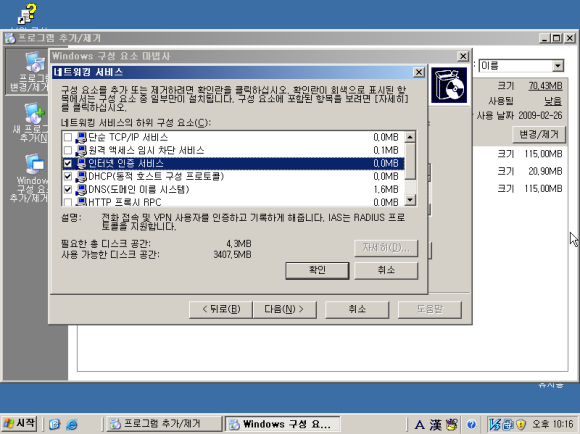This screenshot has width=580, height=434.
Task: Click scroll down arrow of component list
Action: click(x=410, y=200)
